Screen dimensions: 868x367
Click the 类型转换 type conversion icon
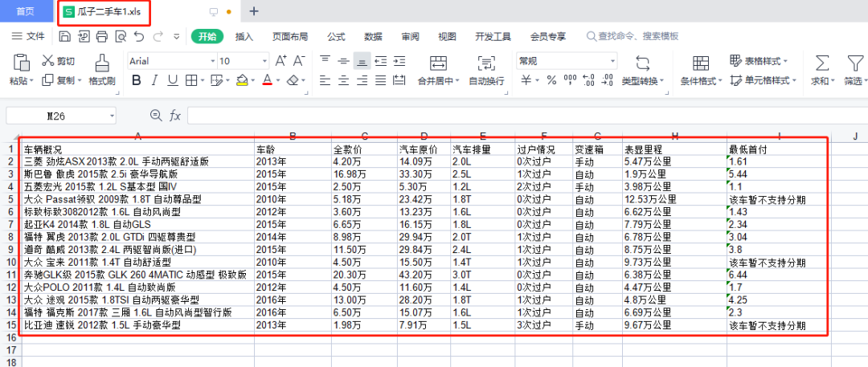pos(643,63)
